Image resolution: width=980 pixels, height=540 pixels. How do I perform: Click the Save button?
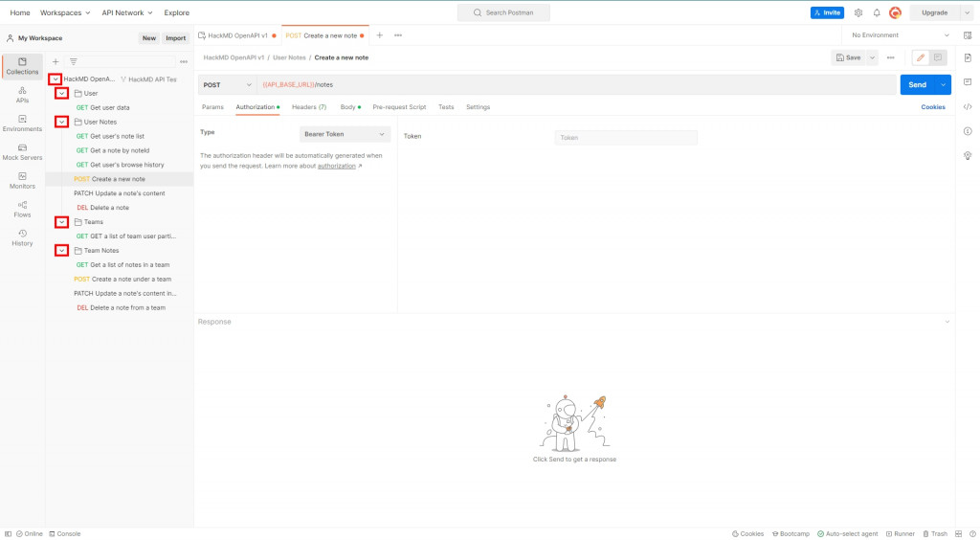[849, 57]
